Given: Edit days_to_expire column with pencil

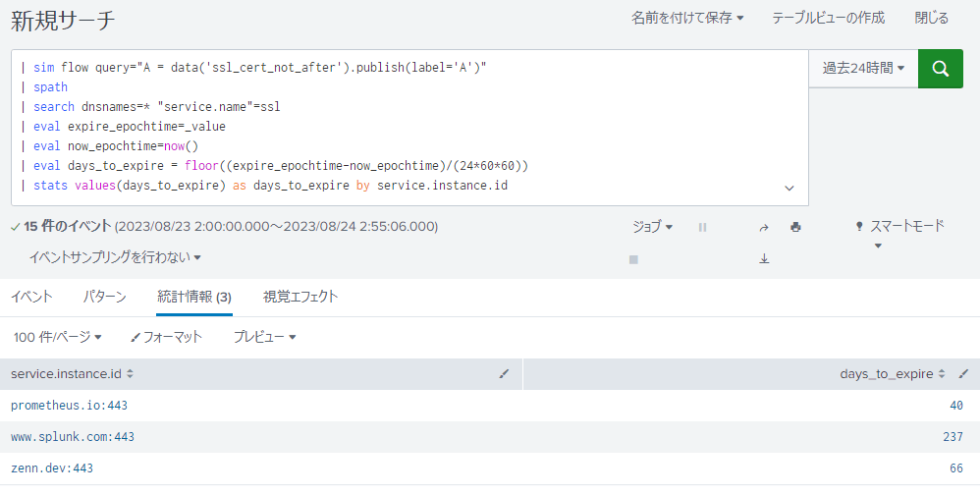Looking at the screenshot, I should [963, 374].
